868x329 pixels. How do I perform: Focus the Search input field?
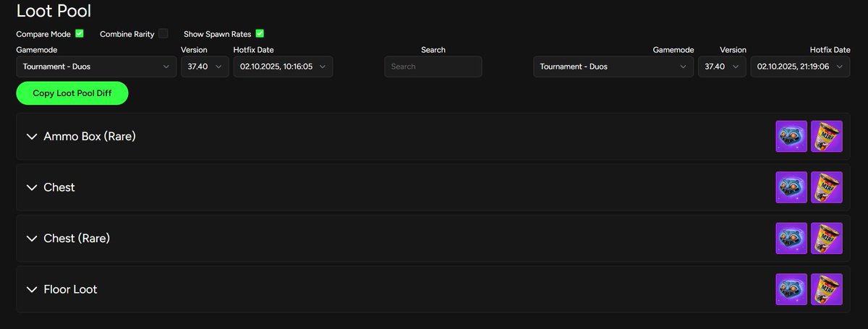click(433, 67)
